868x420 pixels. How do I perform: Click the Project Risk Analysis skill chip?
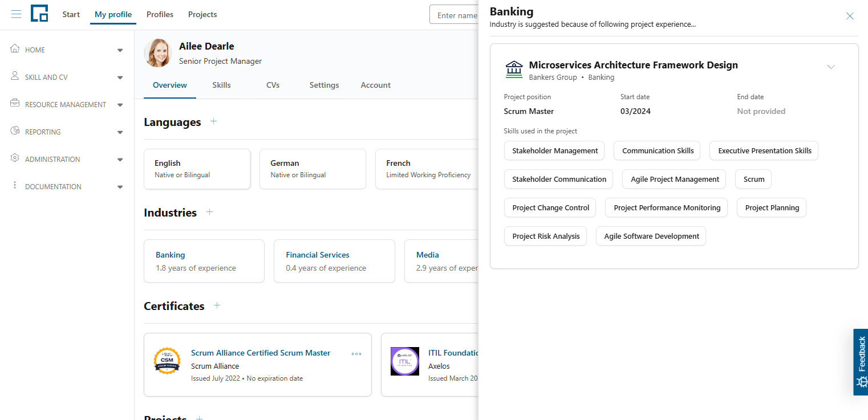click(x=546, y=236)
